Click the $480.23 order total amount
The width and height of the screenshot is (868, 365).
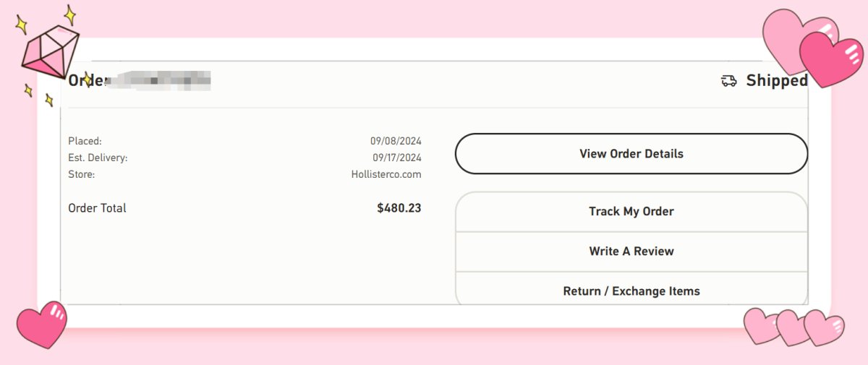point(399,208)
